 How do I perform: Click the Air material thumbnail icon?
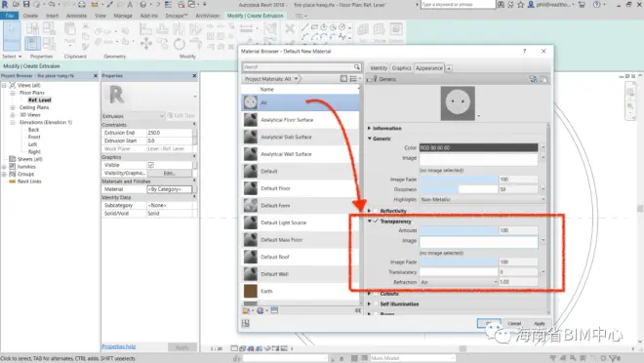(251, 102)
